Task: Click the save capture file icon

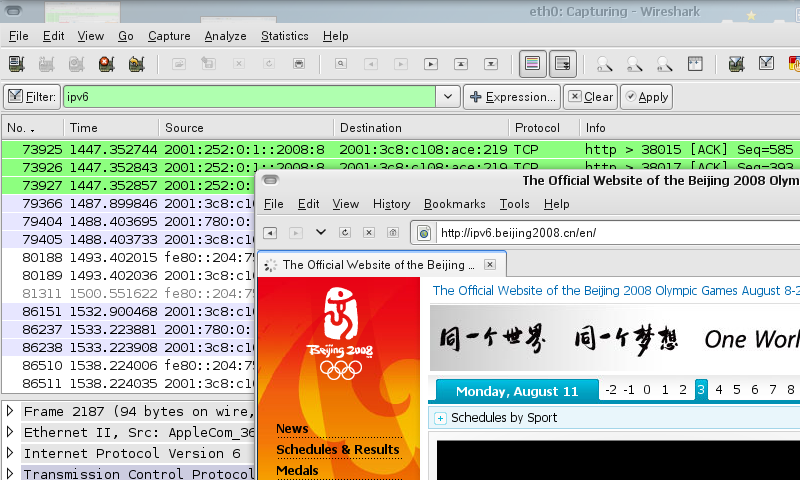Action: (208, 64)
